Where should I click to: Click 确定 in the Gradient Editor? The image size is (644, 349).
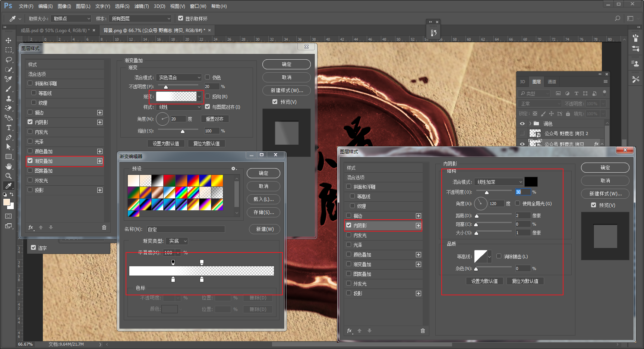click(x=263, y=173)
